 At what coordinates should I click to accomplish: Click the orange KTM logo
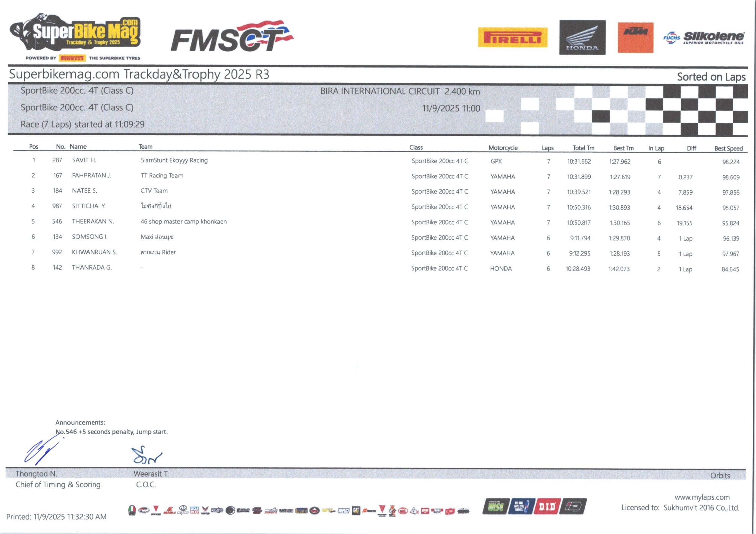pyautogui.click(x=635, y=37)
